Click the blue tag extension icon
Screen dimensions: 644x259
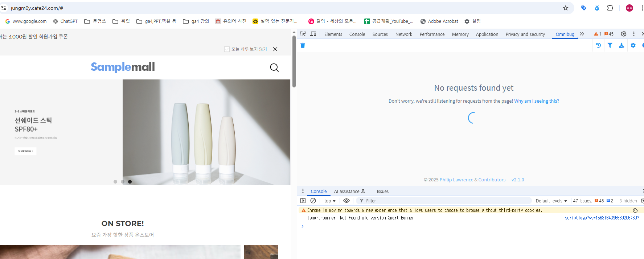[584, 8]
